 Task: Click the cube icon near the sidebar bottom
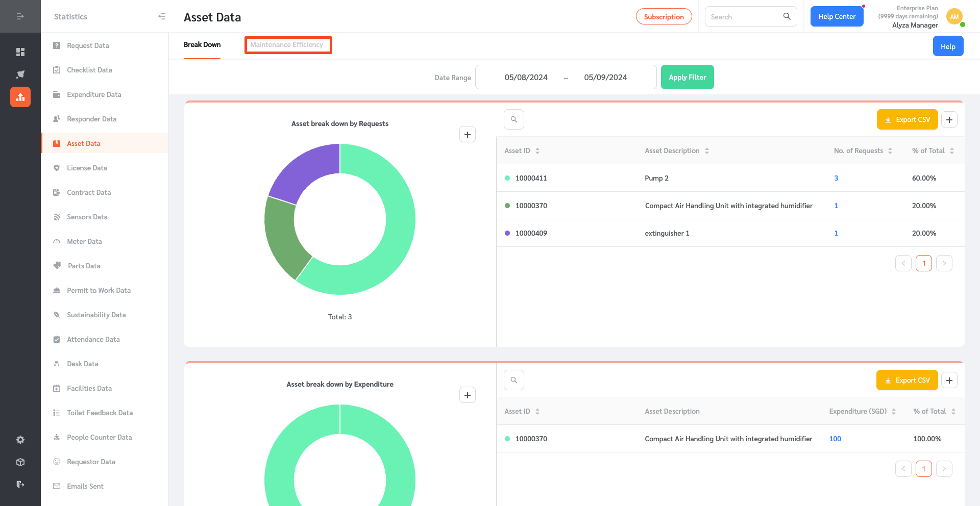(20, 462)
